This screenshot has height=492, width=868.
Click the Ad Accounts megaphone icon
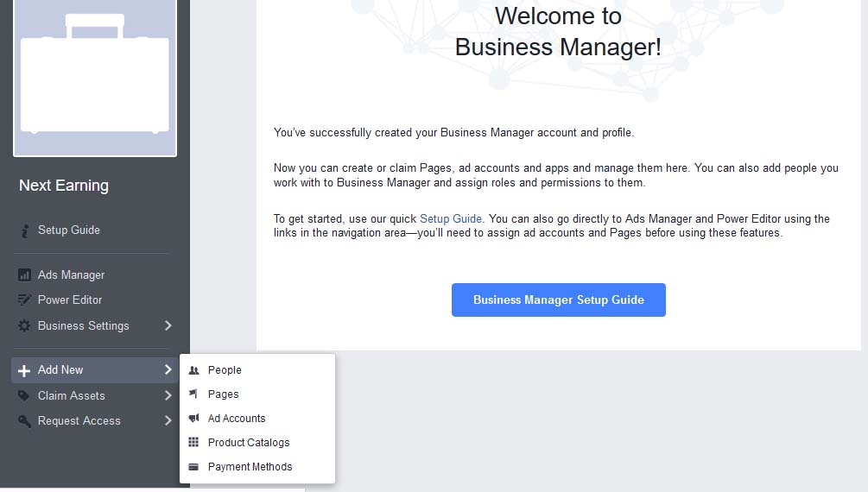coord(193,419)
